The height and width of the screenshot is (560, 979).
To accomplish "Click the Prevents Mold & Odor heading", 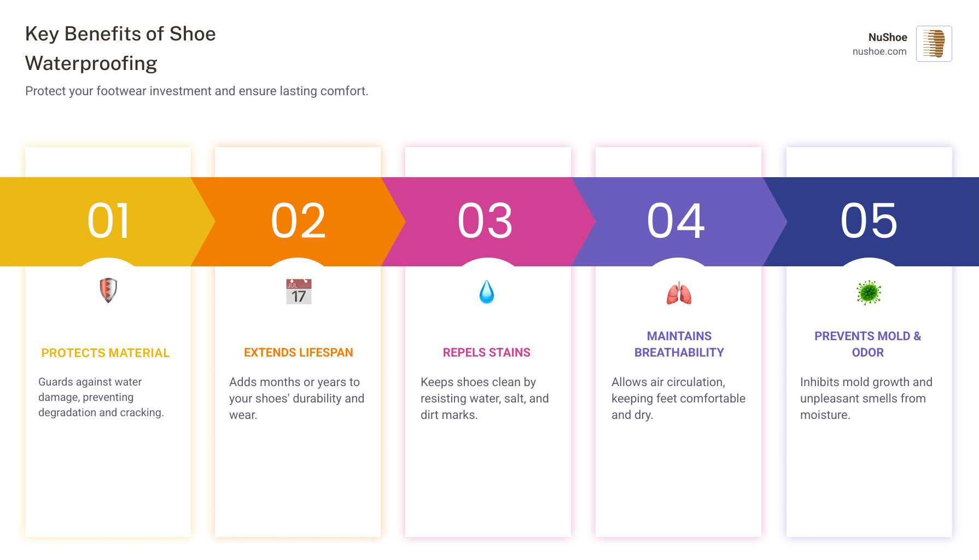I will point(867,344).
